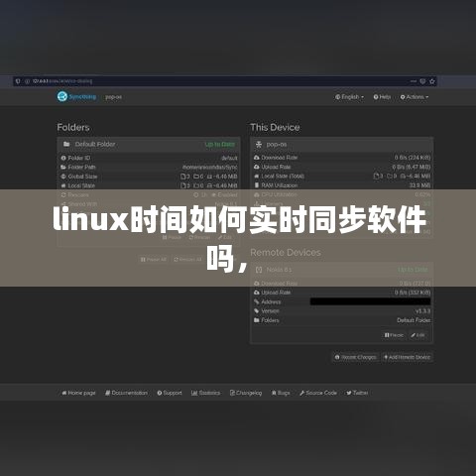Open the page actions three-dots menu
This screenshot has height=476, width=476.
(414, 81)
